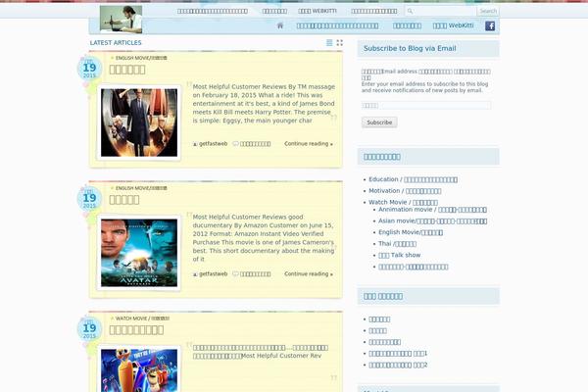
Task: Open the Asian movie subcategory
Action: [x=432, y=220]
